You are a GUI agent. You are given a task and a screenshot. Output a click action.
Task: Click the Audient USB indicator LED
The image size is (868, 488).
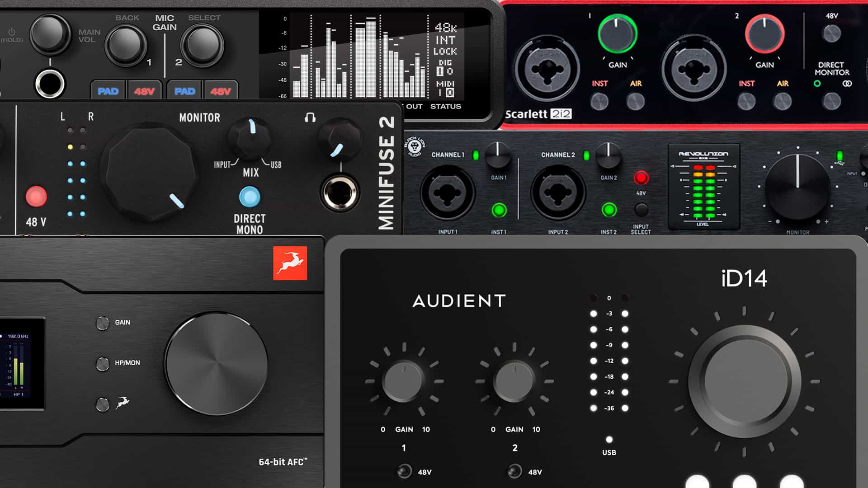pos(609,440)
